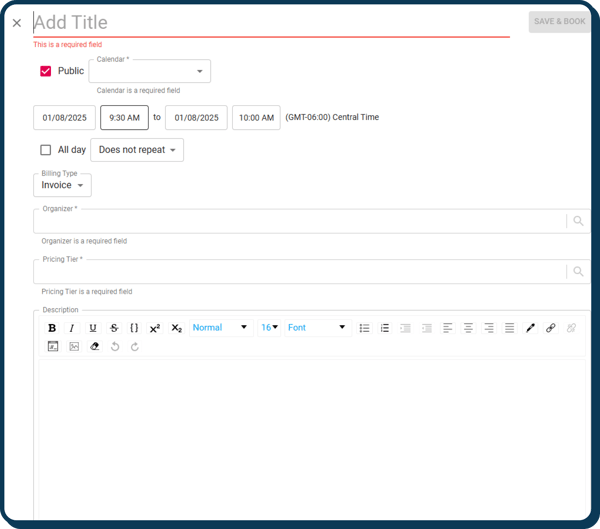
Task: Click the Save & Book button
Action: tap(559, 21)
